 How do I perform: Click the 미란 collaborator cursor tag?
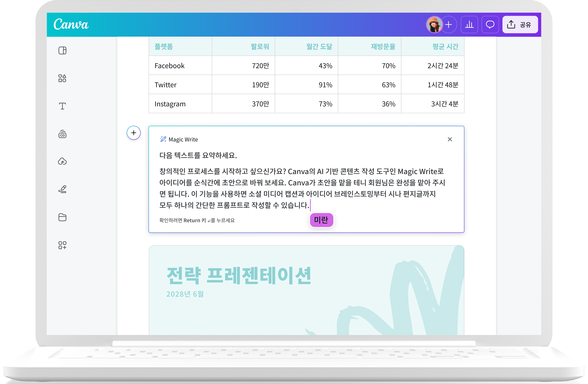coord(321,220)
